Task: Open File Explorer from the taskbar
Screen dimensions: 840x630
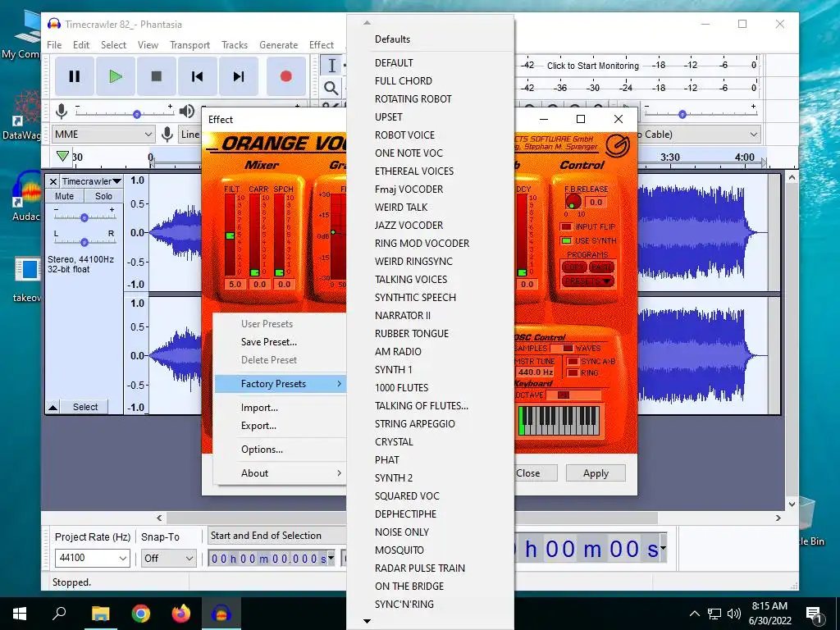Action: [x=100, y=614]
